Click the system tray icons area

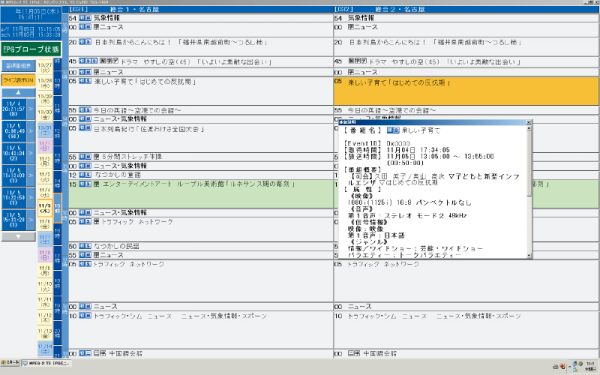pyautogui.click(x=568, y=365)
